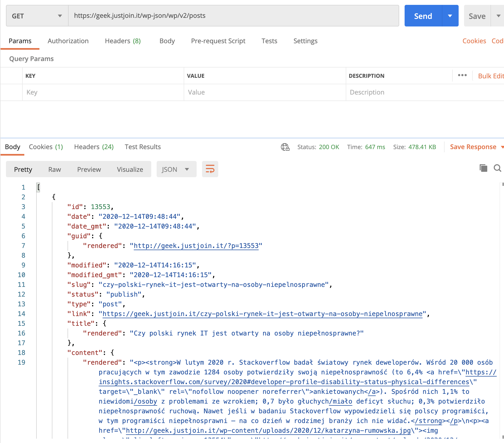Open the Test Results tab
The image size is (504, 443).
143,147
